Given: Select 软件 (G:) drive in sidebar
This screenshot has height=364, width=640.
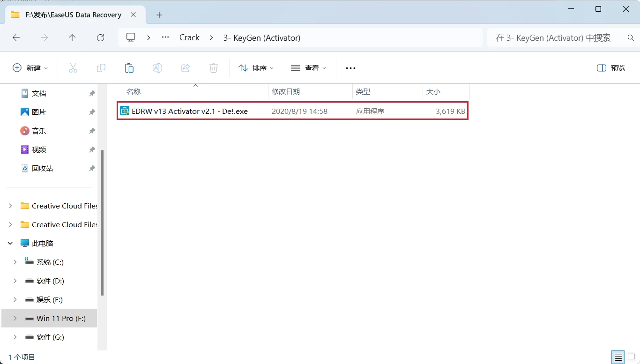Looking at the screenshot, I should pos(50,337).
